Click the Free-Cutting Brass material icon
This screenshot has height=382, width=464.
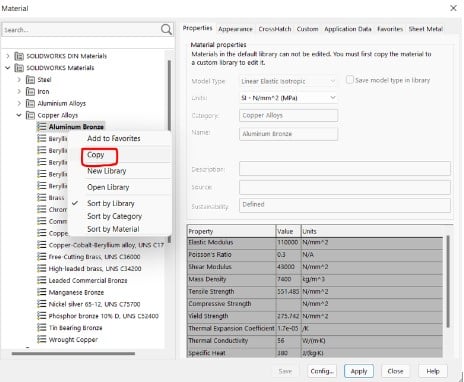point(42,257)
